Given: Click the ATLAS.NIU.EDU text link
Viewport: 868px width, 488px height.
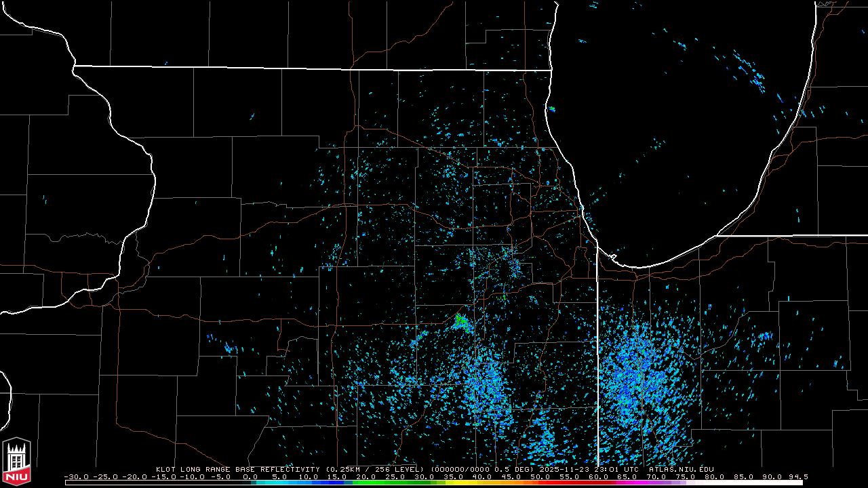Looking at the screenshot, I should click(x=681, y=469).
